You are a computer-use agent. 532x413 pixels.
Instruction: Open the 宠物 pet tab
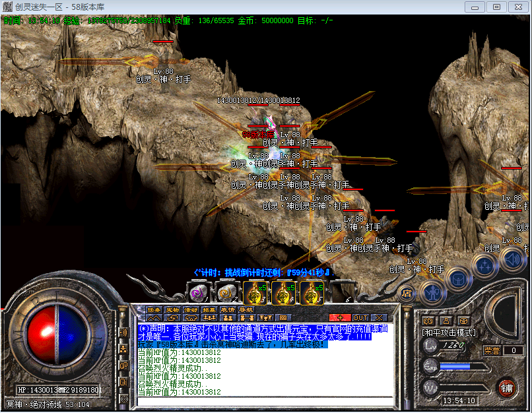[x=172, y=309]
